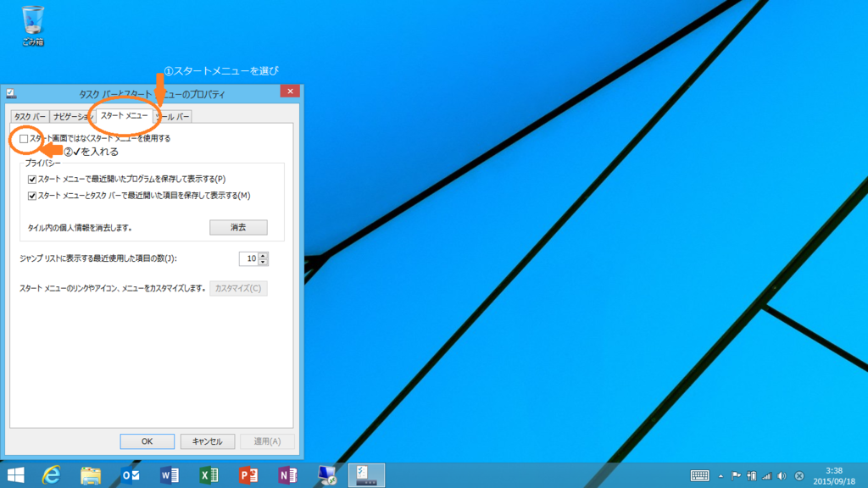The width and height of the screenshot is (868, 488).
Task: Launch Word from the taskbar
Action: click(170, 475)
